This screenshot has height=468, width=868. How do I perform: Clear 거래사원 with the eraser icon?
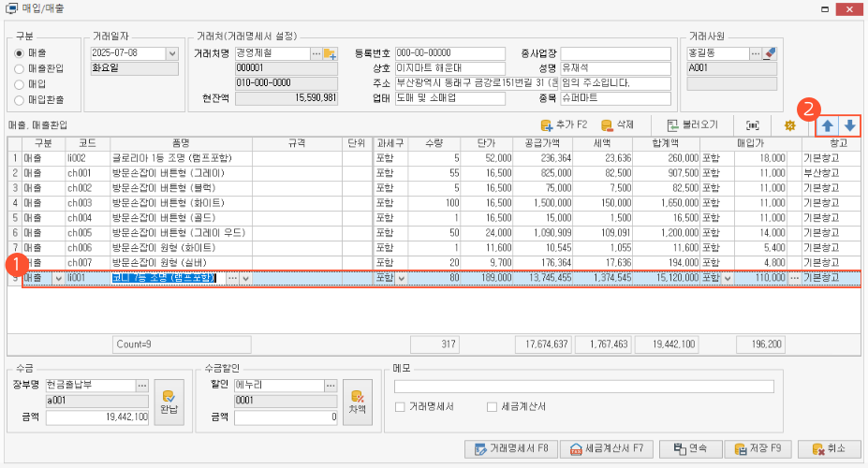coord(770,54)
